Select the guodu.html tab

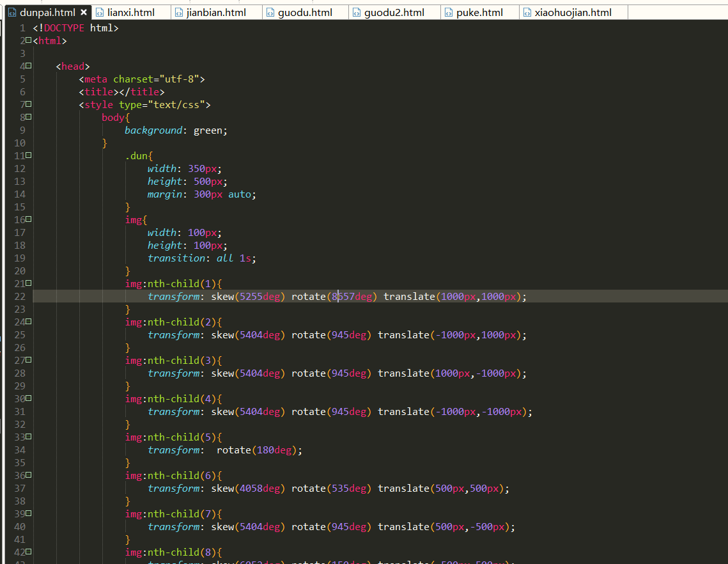coord(305,13)
